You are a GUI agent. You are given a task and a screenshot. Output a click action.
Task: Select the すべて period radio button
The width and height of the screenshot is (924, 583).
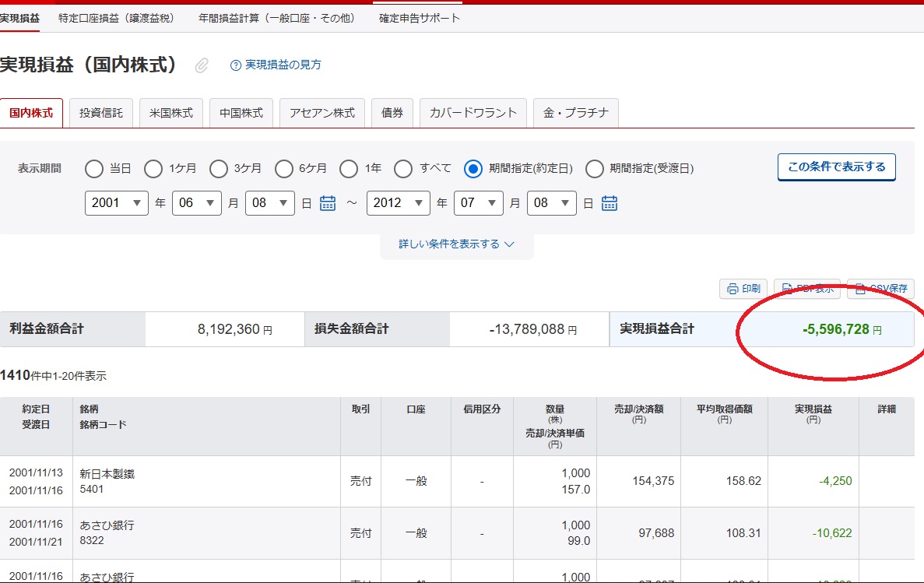[x=403, y=169]
